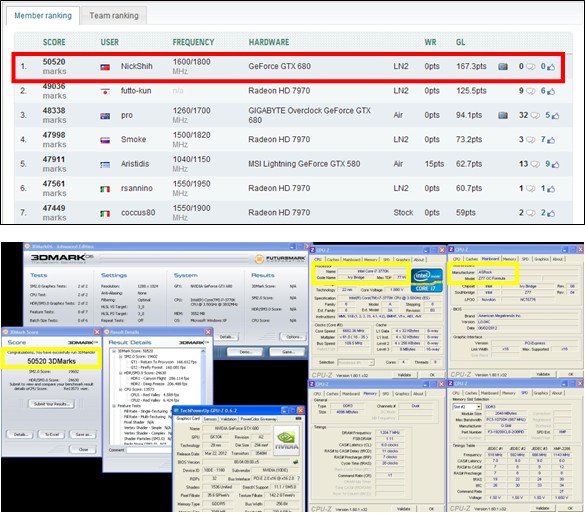Open About tab in CPU-Z SPD window
Image resolution: width=585 pixels, height=514 pixels.
pos(557,393)
